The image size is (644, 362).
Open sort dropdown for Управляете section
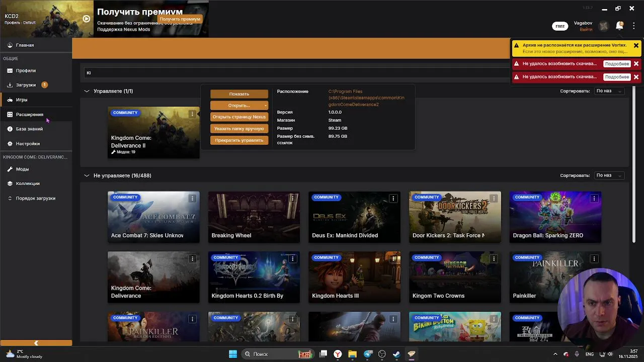tap(609, 91)
